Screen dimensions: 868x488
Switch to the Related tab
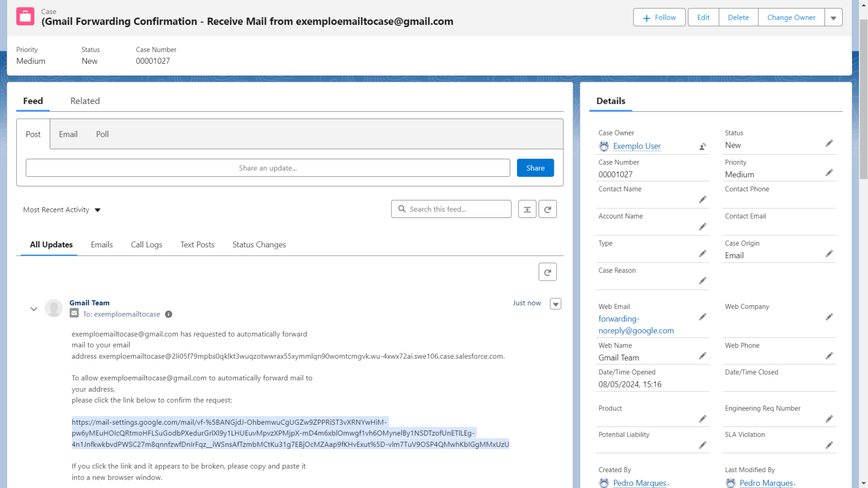(85, 101)
